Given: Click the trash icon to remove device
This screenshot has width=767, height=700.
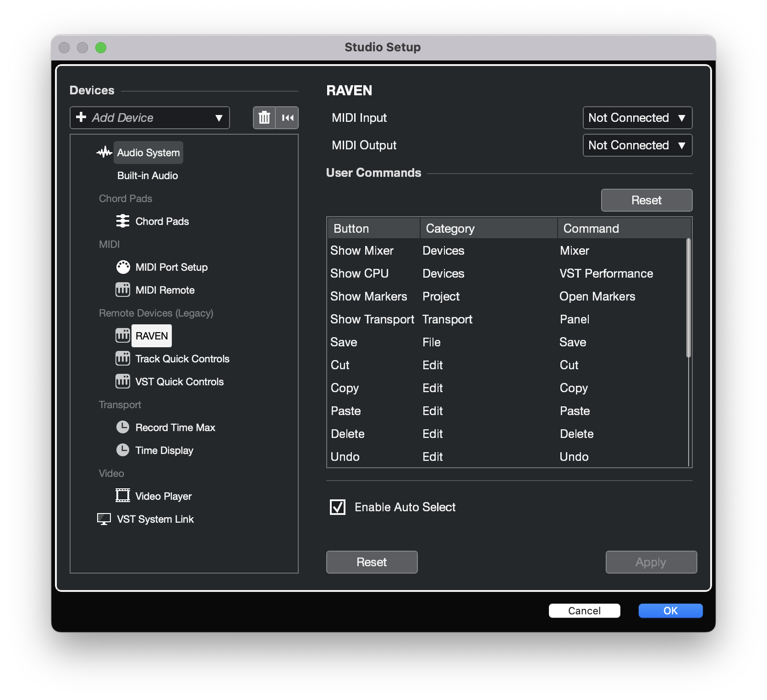Looking at the screenshot, I should coord(264,118).
